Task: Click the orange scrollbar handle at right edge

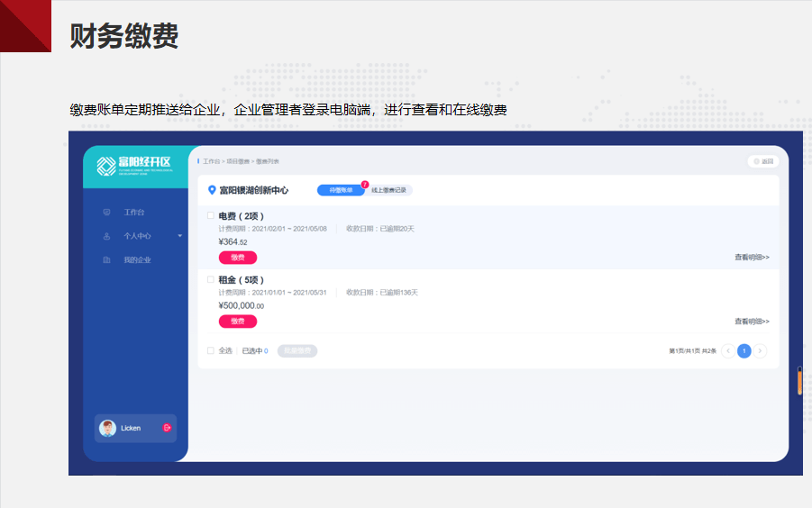Action: click(799, 381)
